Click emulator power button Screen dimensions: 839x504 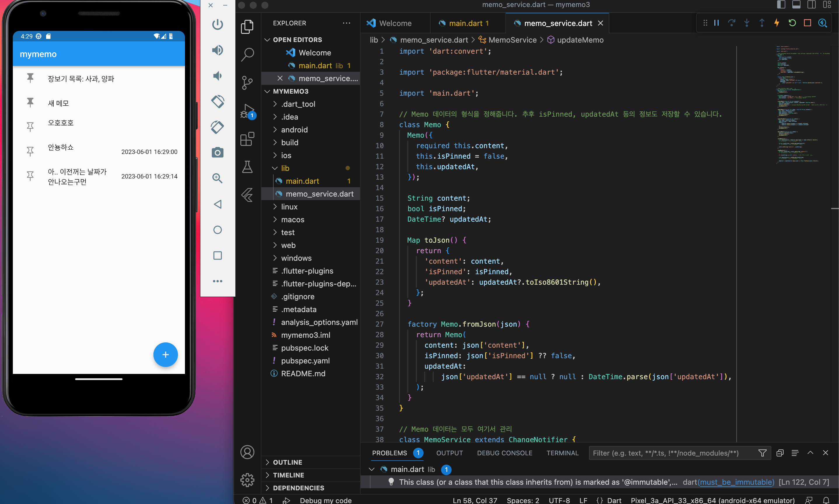coord(217,24)
